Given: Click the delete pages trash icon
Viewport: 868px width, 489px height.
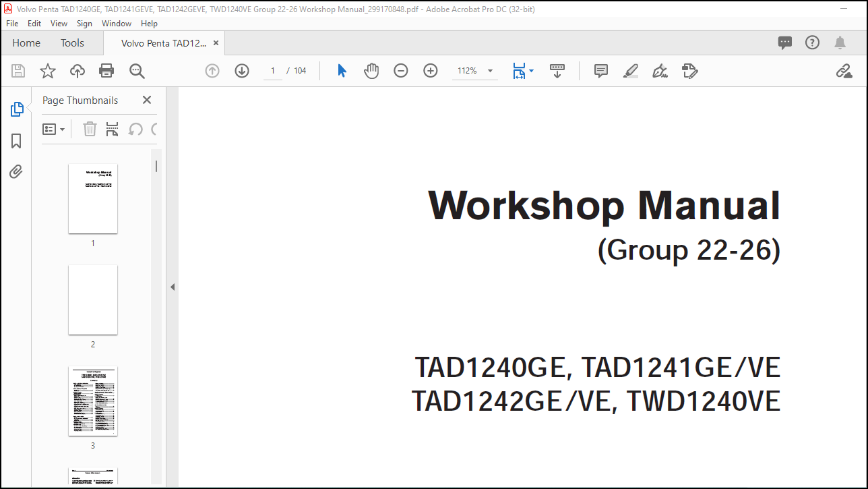Looking at the screenshot, I should pyautogui.click(x=90, y=129).
